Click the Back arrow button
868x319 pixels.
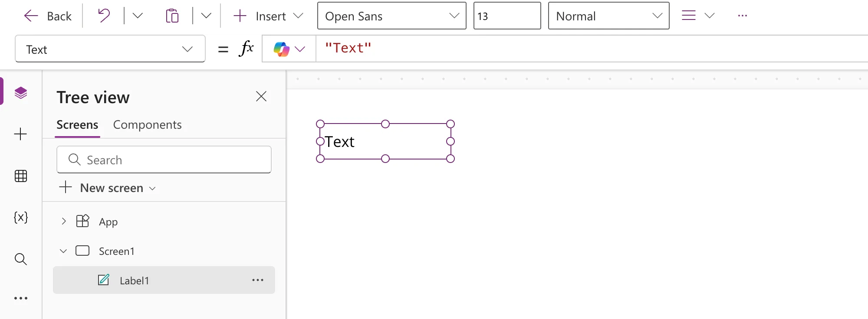[x=47, y=16]
